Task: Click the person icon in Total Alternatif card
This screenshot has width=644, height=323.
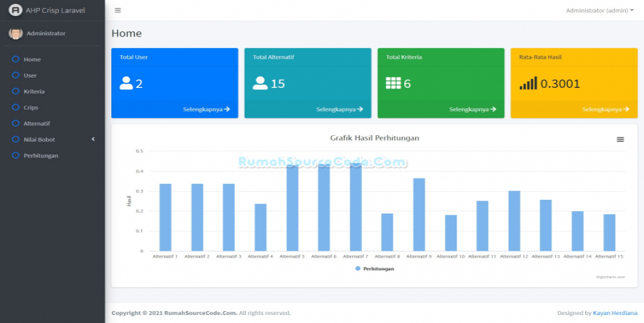Action: point(260,83)
